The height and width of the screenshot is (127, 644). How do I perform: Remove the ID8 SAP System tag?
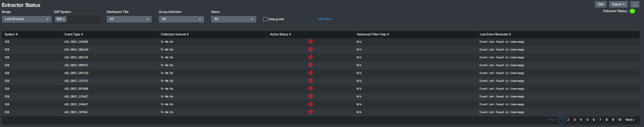pos(64,19)
